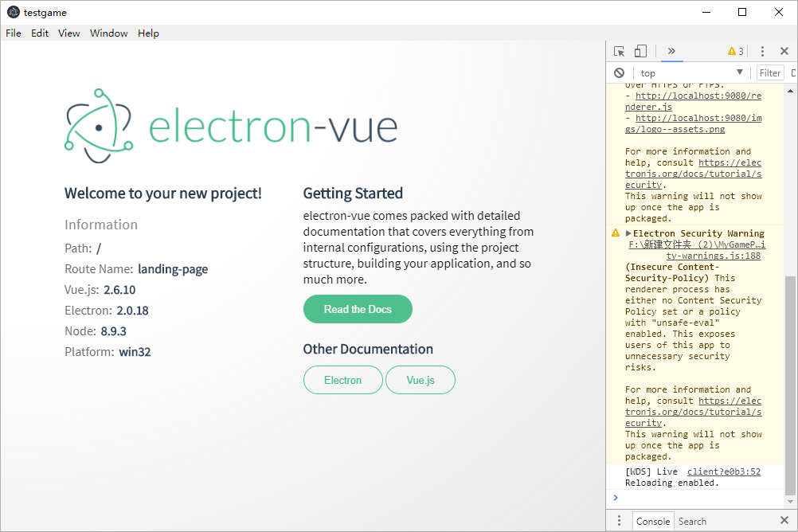Click the yellow warning triangle beside Security Warning
This screenshot has height=532, width=798.
pos(616,233)
